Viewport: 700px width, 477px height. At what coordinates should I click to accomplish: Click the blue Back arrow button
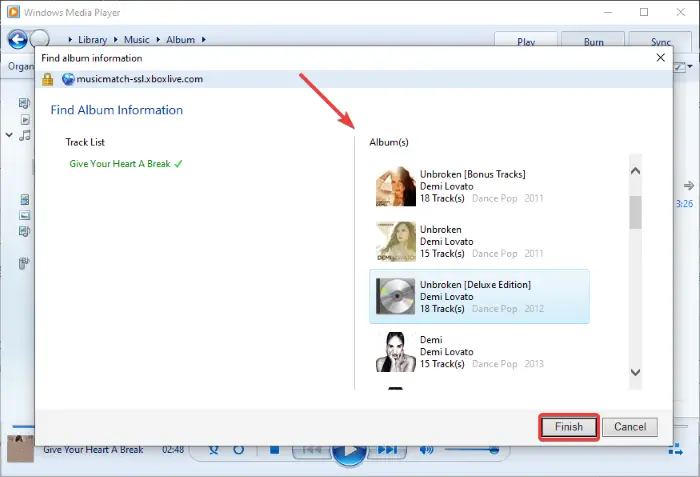click(17, 39)
